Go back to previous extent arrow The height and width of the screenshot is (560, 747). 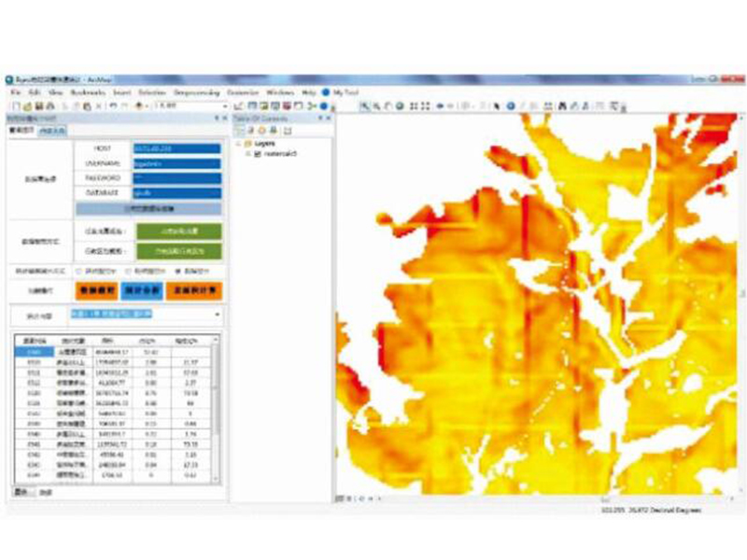[440, 105]
